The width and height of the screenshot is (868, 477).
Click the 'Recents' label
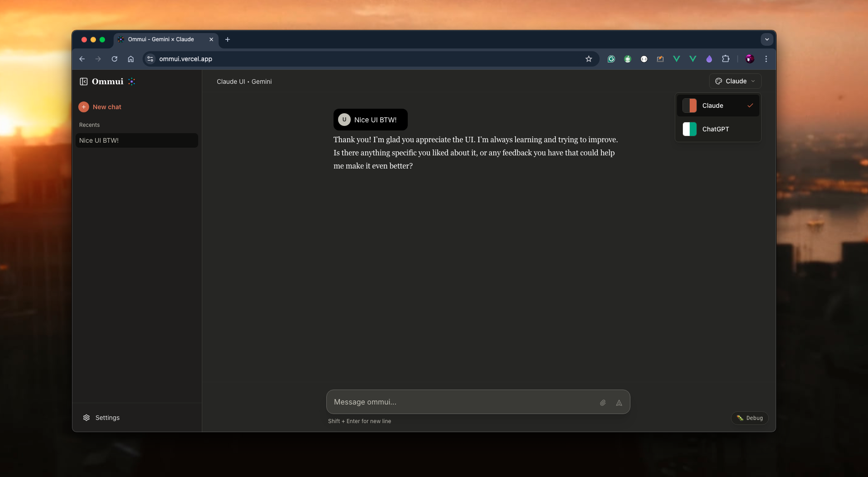point(90,125)
